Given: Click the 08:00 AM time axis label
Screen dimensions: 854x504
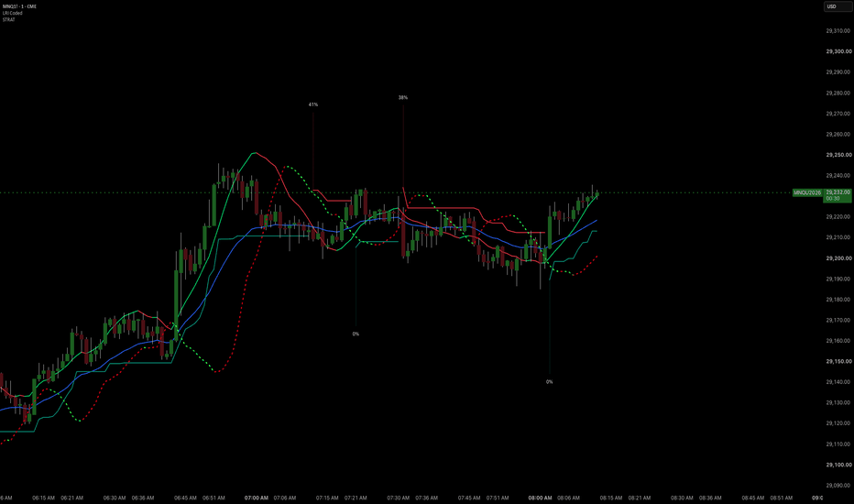Looking at the screenshot, I should tap(541, 498).
